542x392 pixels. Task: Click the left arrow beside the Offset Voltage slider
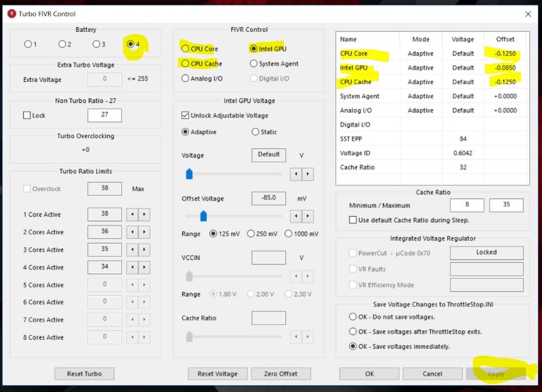coord(296,216)
